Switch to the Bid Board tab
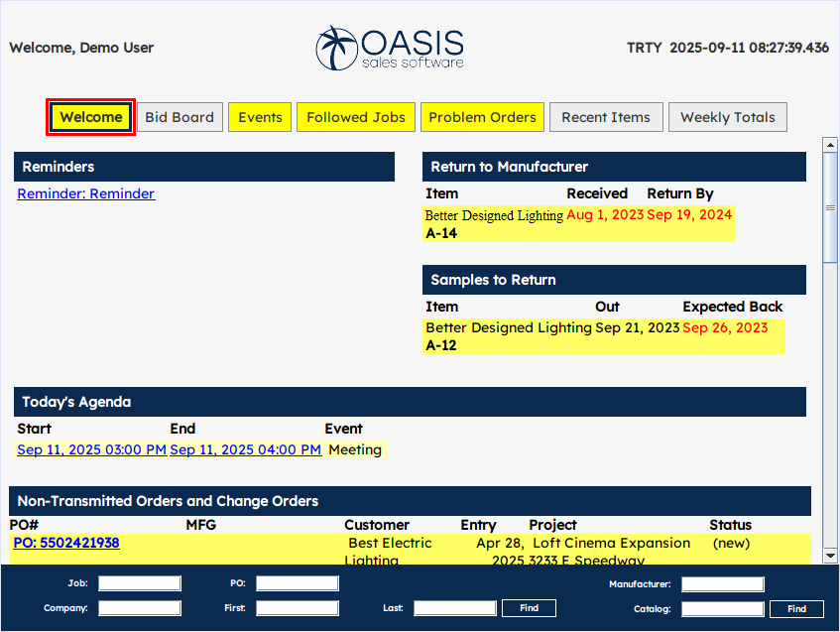This screenshot has height=632, width=840. pyautogui.click(x=180, y=116)
